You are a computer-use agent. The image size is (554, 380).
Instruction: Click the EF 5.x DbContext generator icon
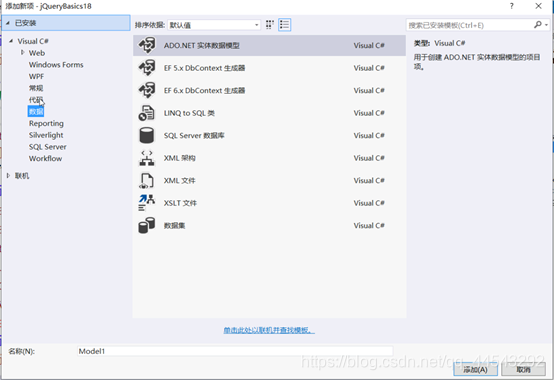tap(147, 68)
